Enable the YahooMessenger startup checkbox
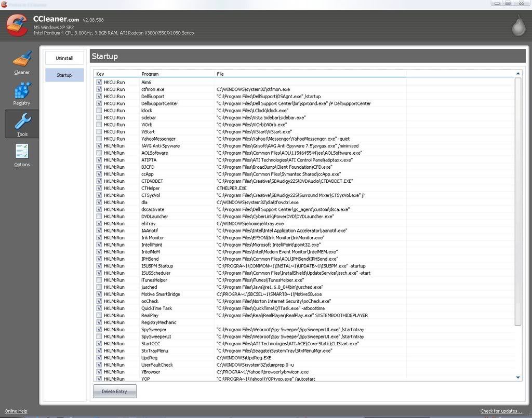The width and height of the screenshot is (532, 418). tap(99, 139)
